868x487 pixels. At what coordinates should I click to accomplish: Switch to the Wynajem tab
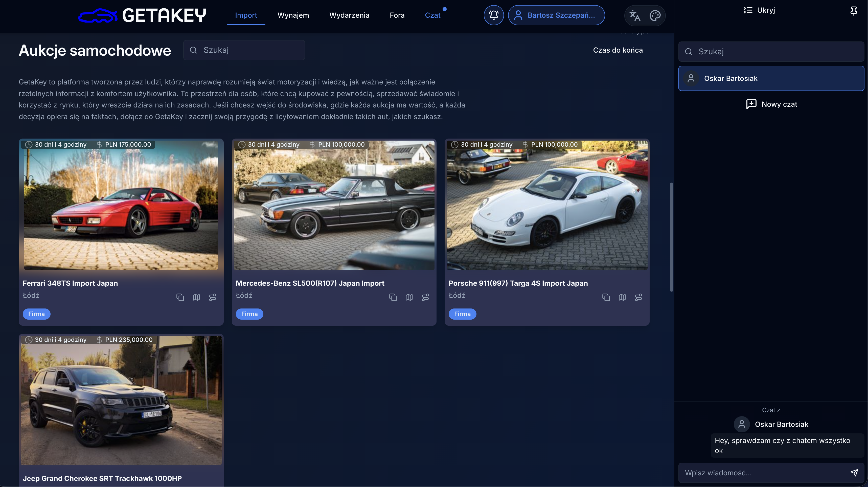click(293, 15)
